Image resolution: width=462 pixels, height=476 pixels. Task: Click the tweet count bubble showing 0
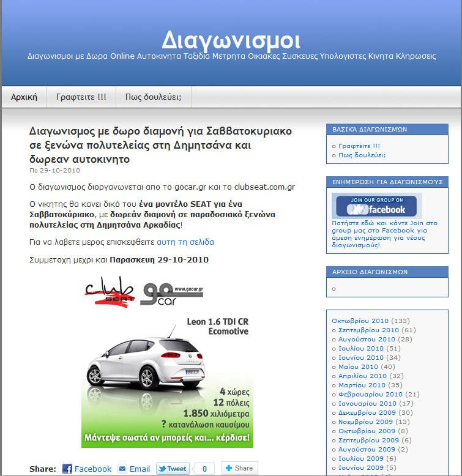pos(204,469)
